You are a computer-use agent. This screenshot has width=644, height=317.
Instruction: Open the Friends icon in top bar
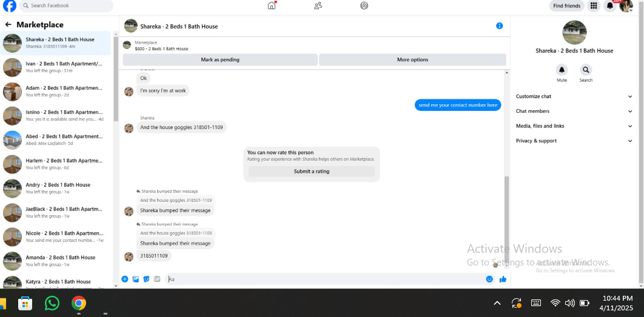318,5
